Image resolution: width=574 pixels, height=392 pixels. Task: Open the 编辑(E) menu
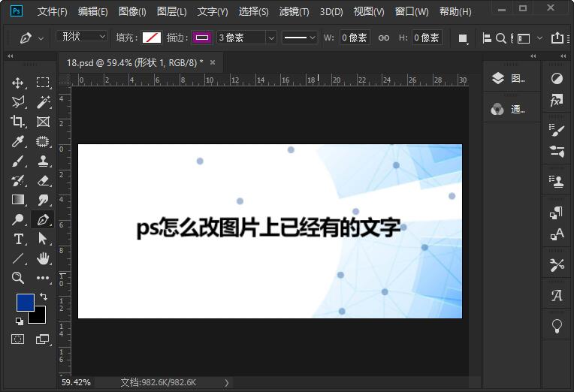click(93, 12)
